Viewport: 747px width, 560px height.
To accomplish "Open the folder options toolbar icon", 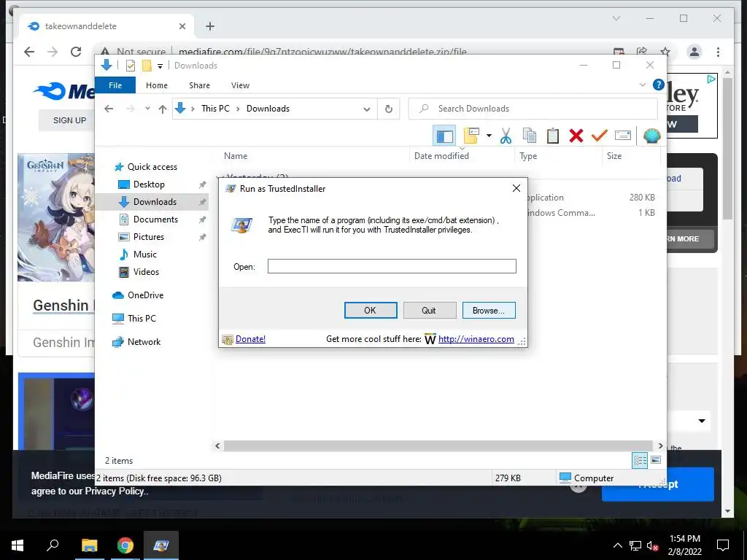I will [x=471, y=136].
